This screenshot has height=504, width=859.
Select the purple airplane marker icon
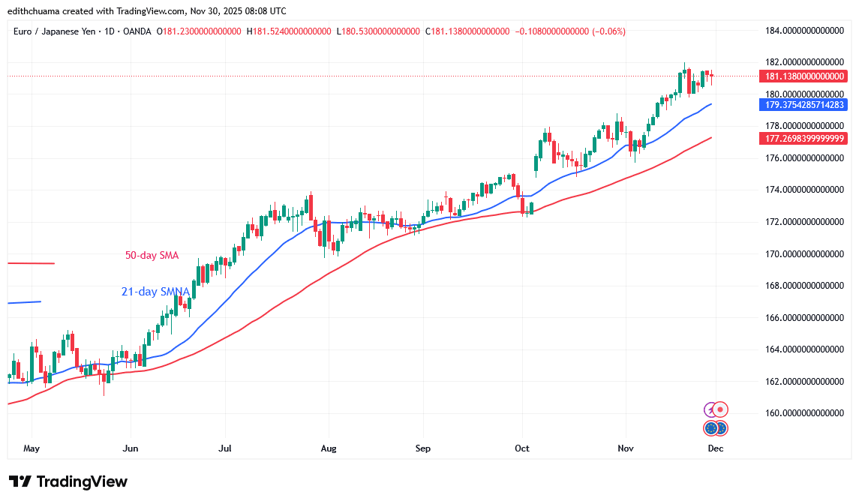(x=709, y=409)
